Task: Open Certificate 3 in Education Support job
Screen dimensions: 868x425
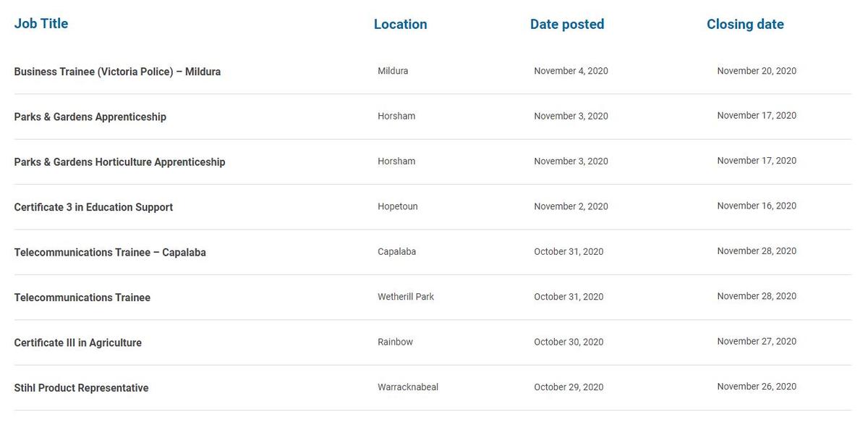Action: [93, 207]
